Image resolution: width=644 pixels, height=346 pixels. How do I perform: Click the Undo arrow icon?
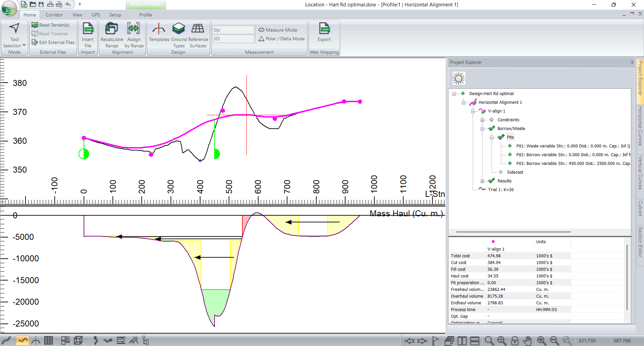pos(68,4)
